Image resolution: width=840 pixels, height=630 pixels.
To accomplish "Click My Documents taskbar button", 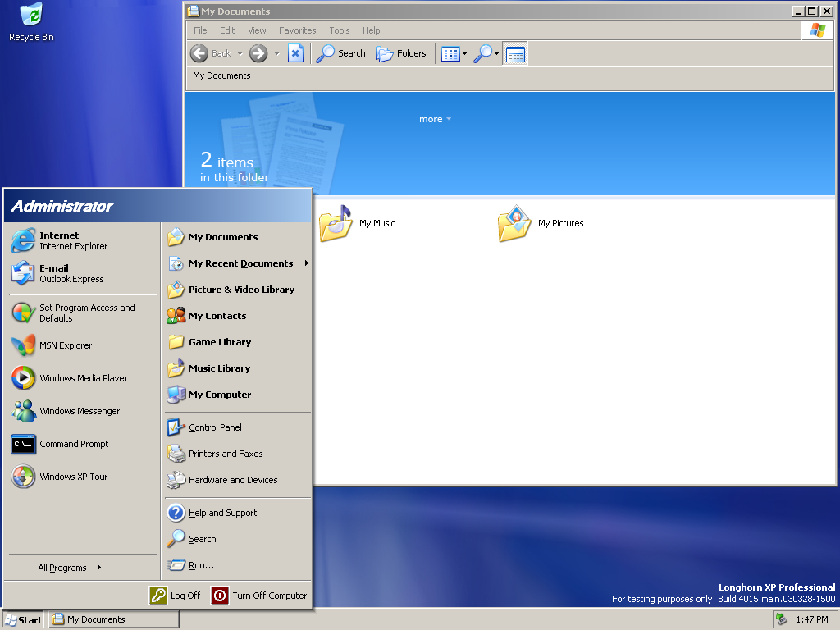I will click(113, 619).
